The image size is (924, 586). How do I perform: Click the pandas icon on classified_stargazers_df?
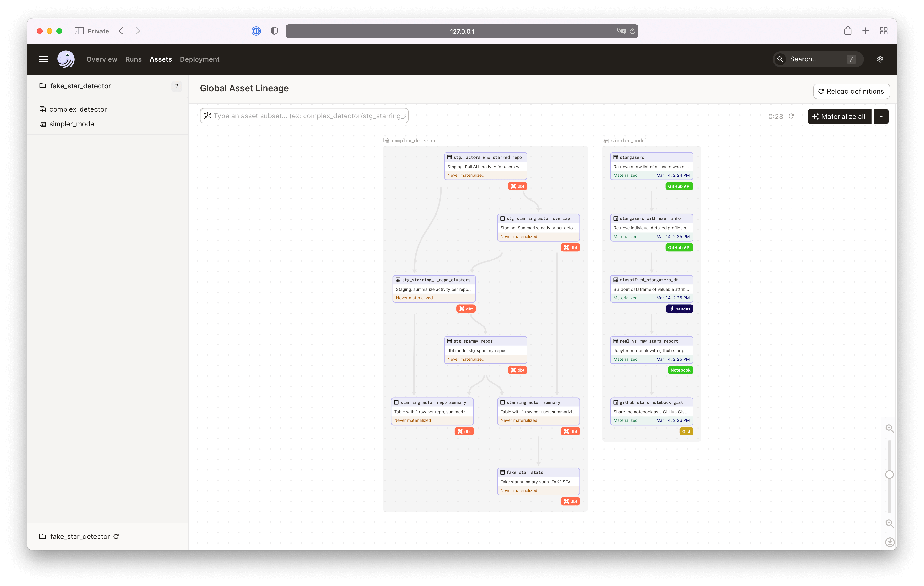[x=679, y=309]
